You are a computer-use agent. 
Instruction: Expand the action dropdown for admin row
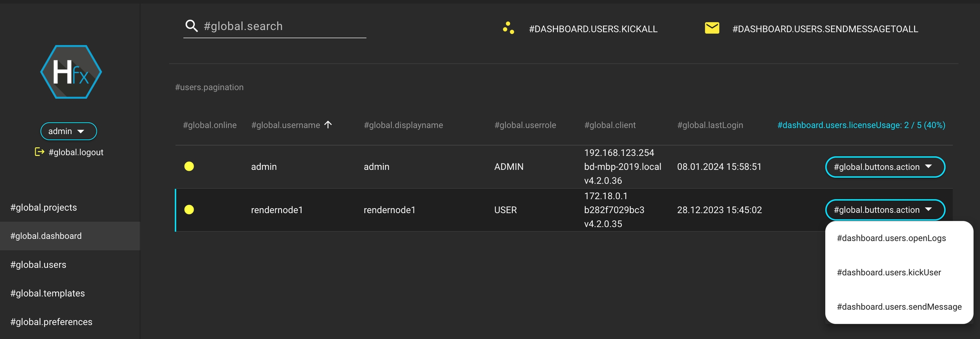[885, 167]
